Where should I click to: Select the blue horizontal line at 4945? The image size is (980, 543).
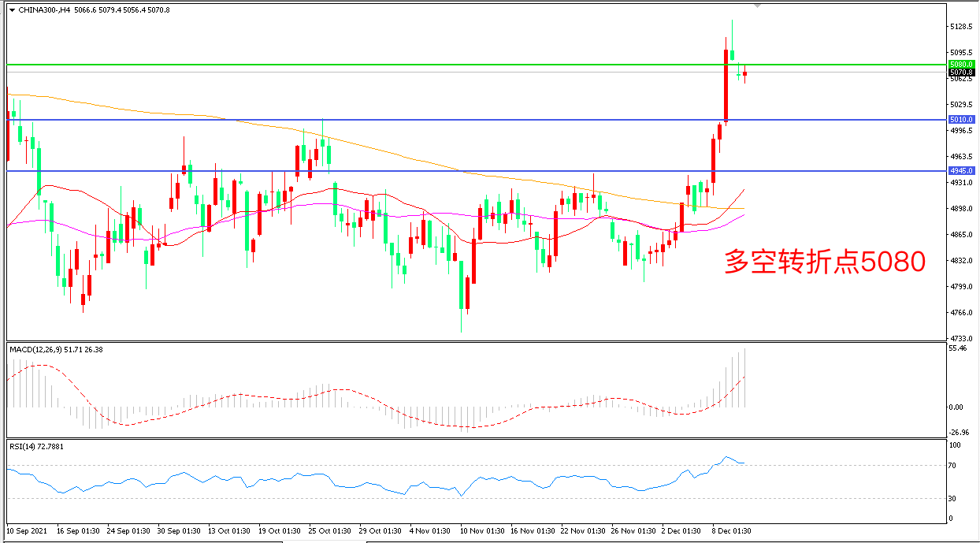[x=473, y=171]
